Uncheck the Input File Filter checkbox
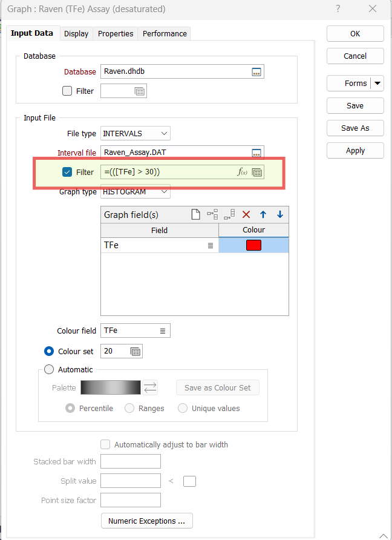392x540 pixels. coord(67,172)
